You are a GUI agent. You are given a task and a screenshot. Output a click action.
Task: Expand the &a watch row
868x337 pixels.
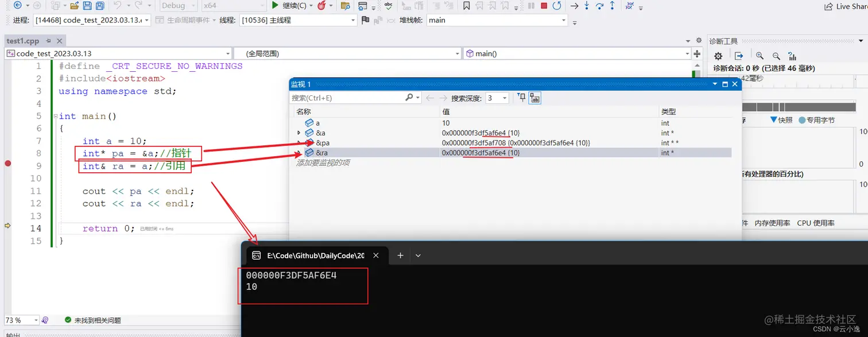(299, 133)
